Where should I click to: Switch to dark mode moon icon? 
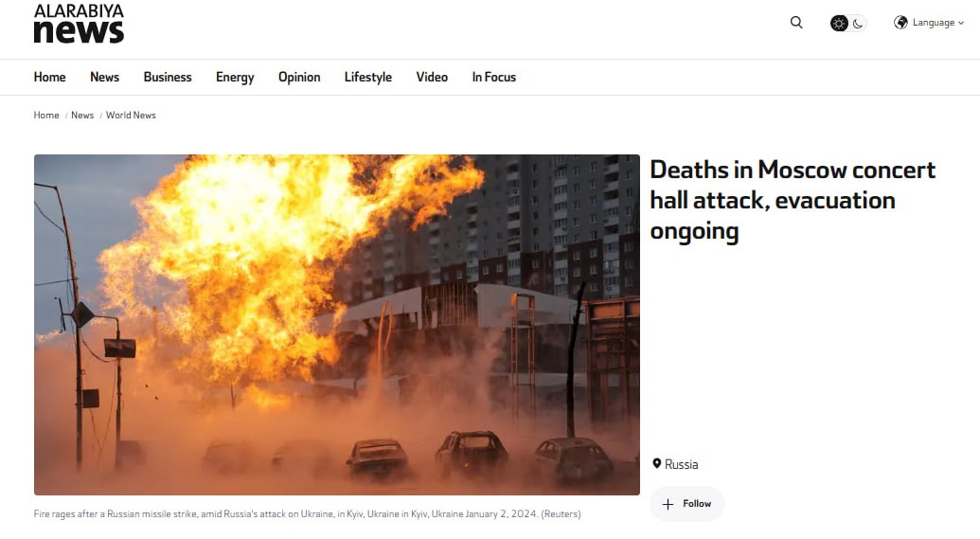pyautogui.click(x=858, y=23)
